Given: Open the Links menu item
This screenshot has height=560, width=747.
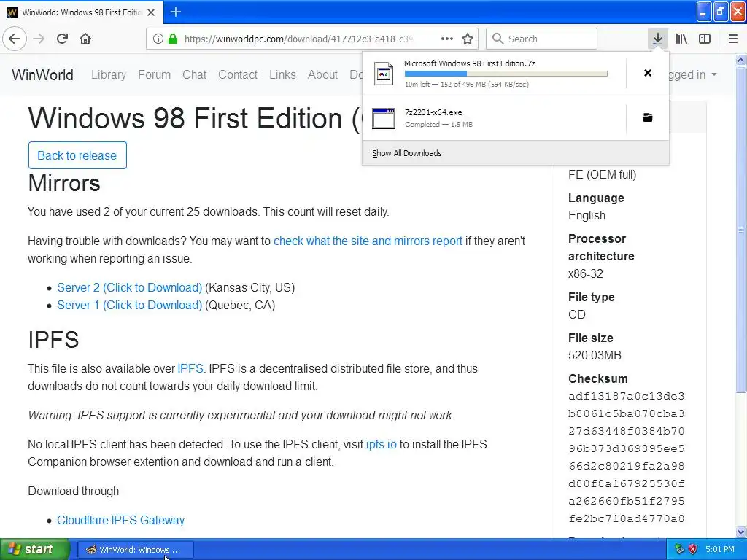Looking at the screenshot, I should (x=282, y=75).
